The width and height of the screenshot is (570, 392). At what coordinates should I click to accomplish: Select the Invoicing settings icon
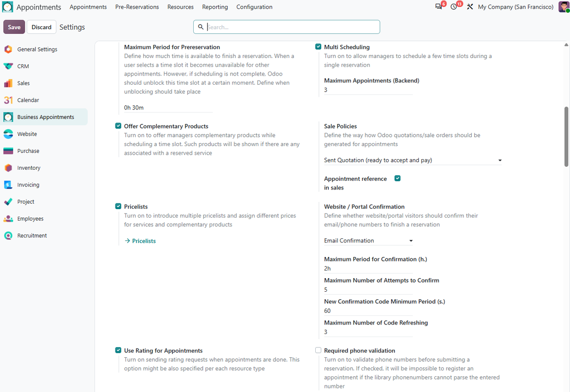(9, 185)
